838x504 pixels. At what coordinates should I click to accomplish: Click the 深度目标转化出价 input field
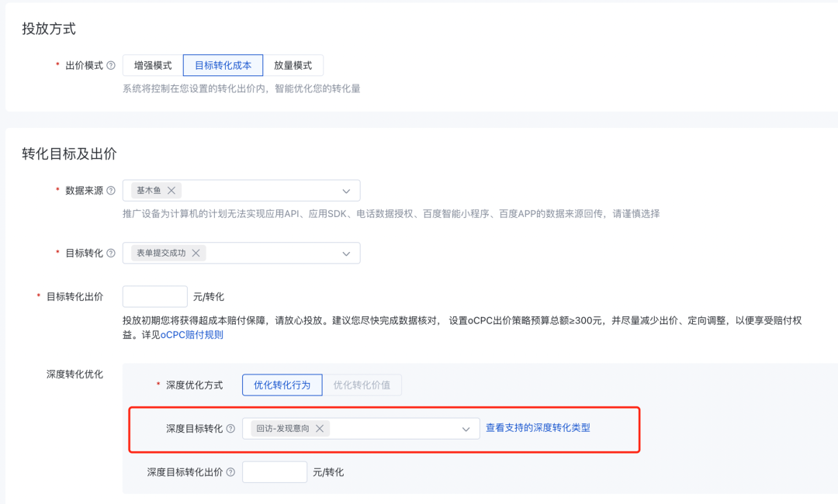(x=275, y=471)
